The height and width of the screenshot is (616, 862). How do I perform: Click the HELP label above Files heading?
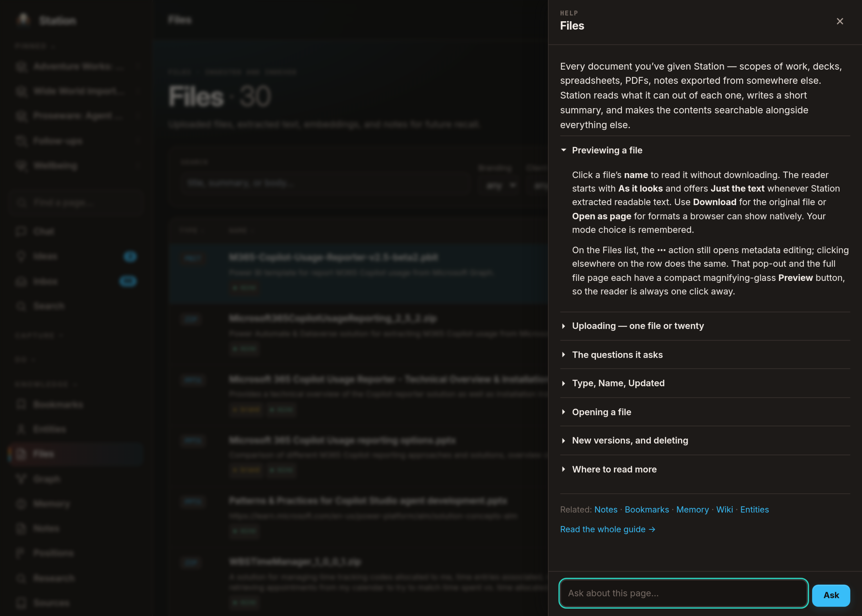pyautogui.click(x=569, y=13)
